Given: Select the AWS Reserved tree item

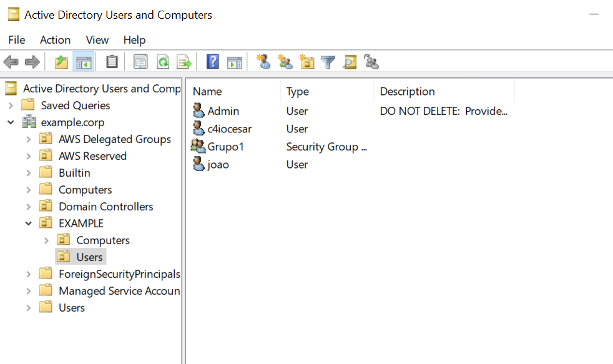Looking at the screenshot, I should pos(92,156).
